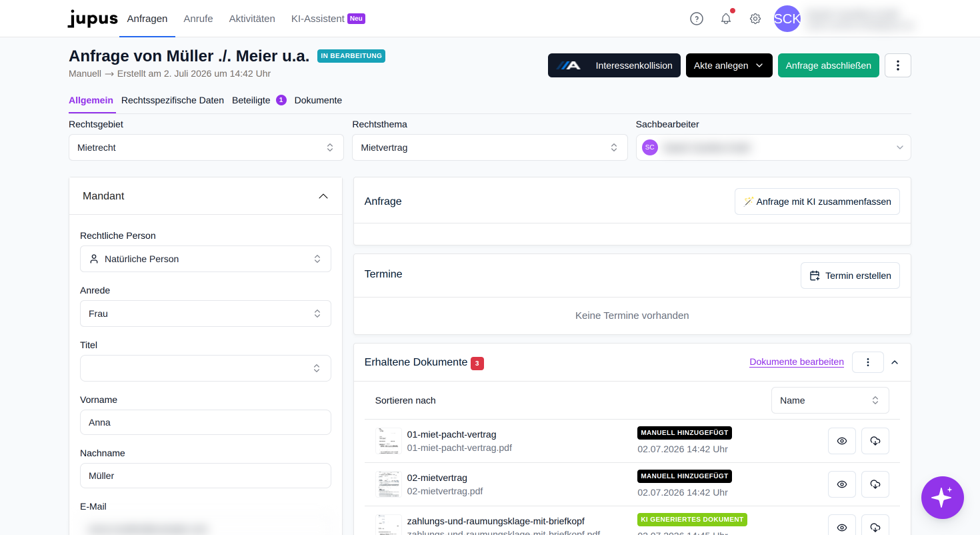This screenshot has height=535, width=980.
Task: Go to the Anrufe navigation tab
Action: [198, 19]
